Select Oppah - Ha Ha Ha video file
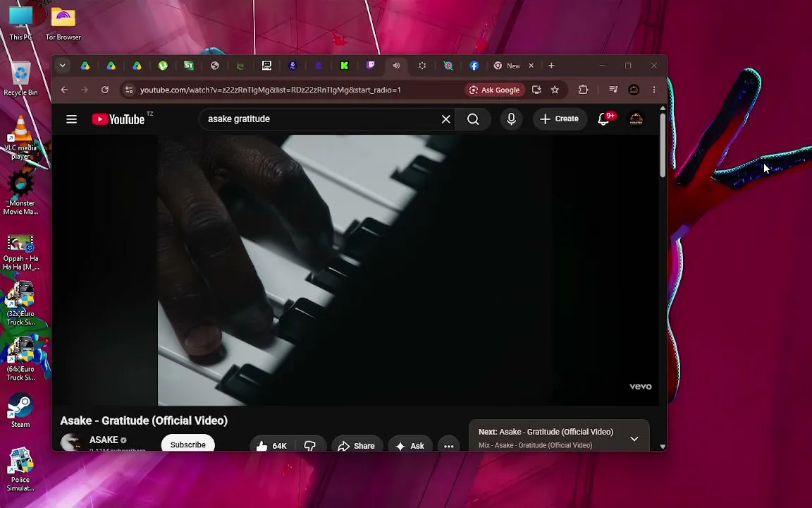This screenshot has height=508, width=812. tap(20, 253)
